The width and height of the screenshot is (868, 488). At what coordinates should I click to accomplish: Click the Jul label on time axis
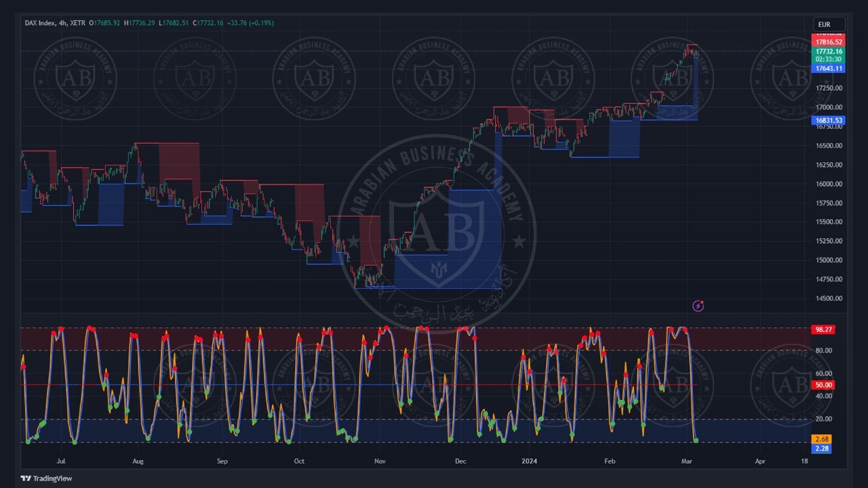[x=61, y=462]
